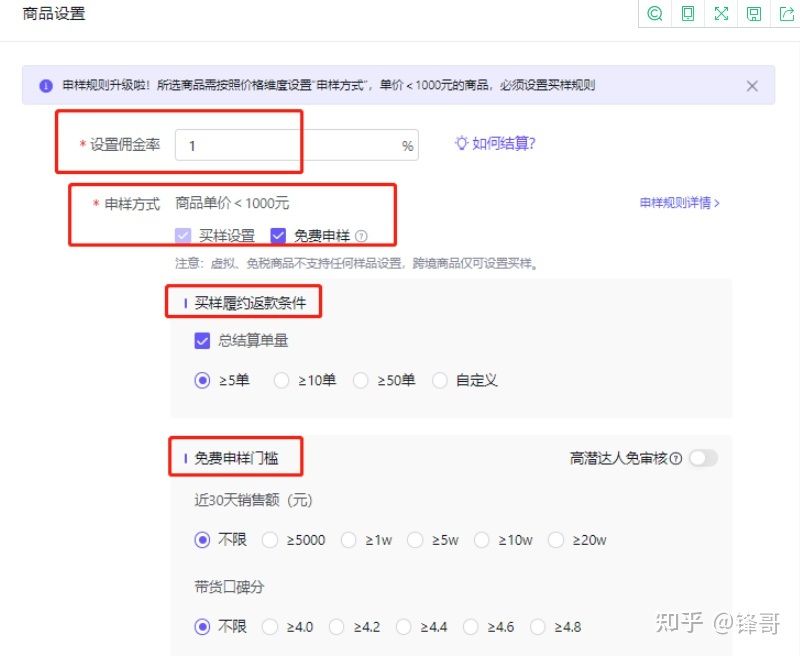This screenshot has width=800, height=656.
Task: Click the share/export icon at top right
Action: click(x=786, y=14)
